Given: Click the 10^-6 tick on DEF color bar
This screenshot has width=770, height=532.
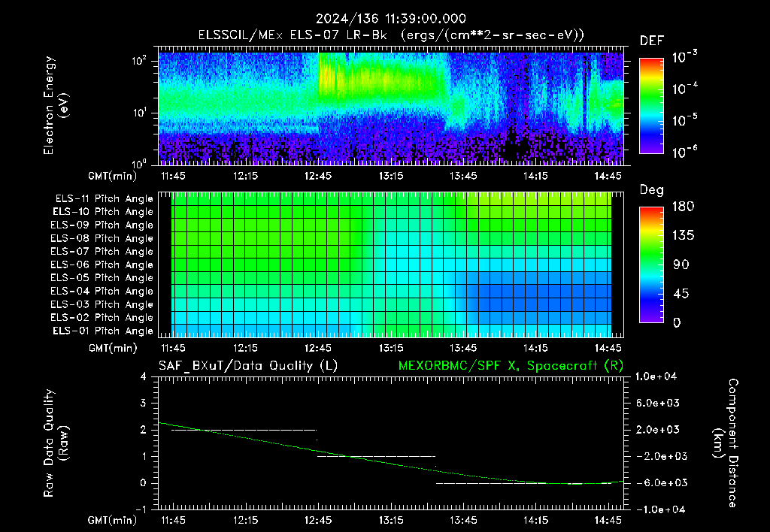Looking at the screenshot, I should [x=684, y=152].
